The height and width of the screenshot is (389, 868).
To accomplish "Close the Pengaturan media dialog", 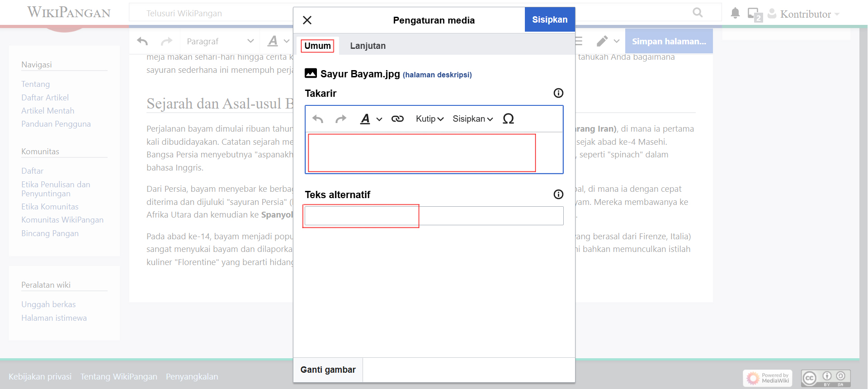I will [307, 20].
